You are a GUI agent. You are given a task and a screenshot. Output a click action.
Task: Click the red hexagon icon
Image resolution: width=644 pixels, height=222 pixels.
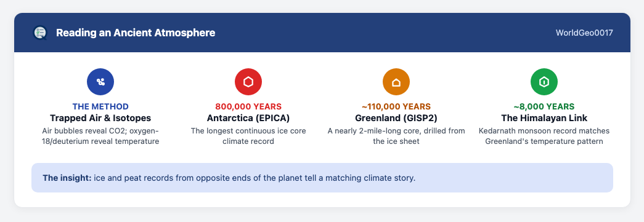[248, 82]
